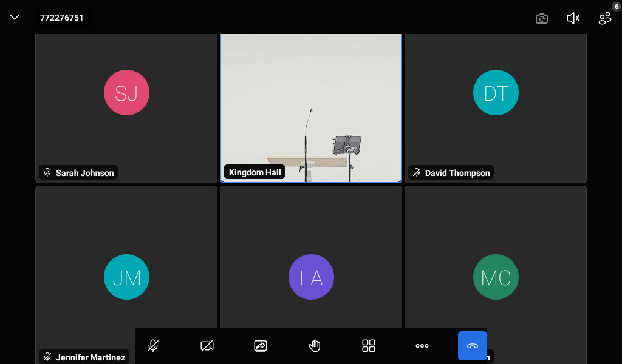622x364 pixels.
Task: Open the participants list showing 6
Action: pos(605,18)
